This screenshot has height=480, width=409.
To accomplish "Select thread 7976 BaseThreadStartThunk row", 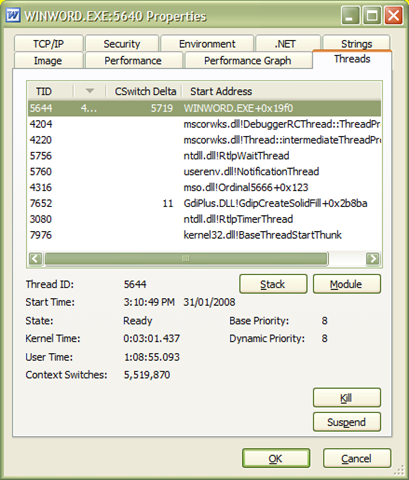I will coord(204,235).
